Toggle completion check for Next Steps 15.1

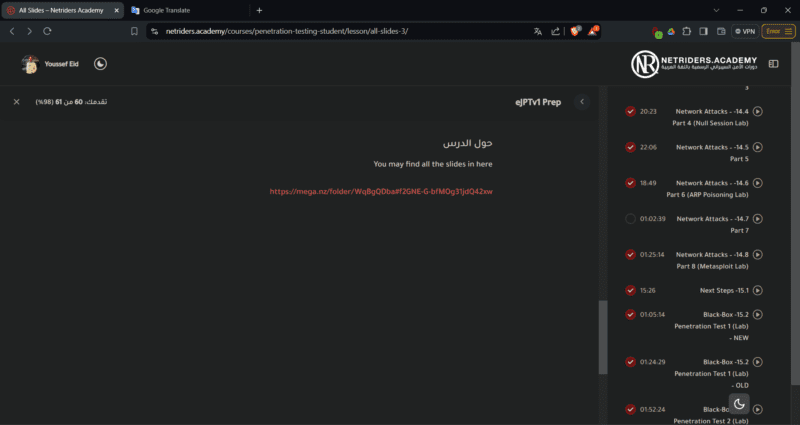tap(631, 290)
